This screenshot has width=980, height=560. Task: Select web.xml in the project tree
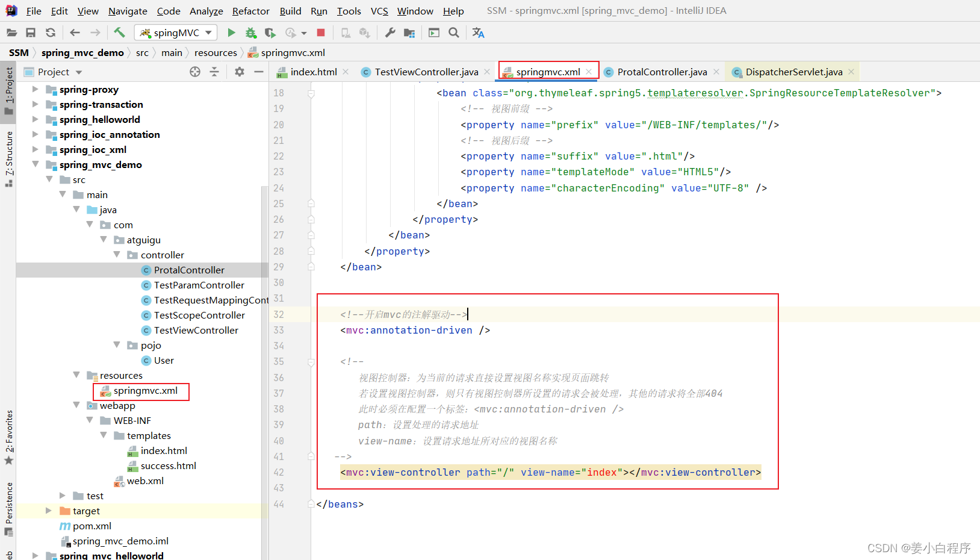tap(145, 481)
